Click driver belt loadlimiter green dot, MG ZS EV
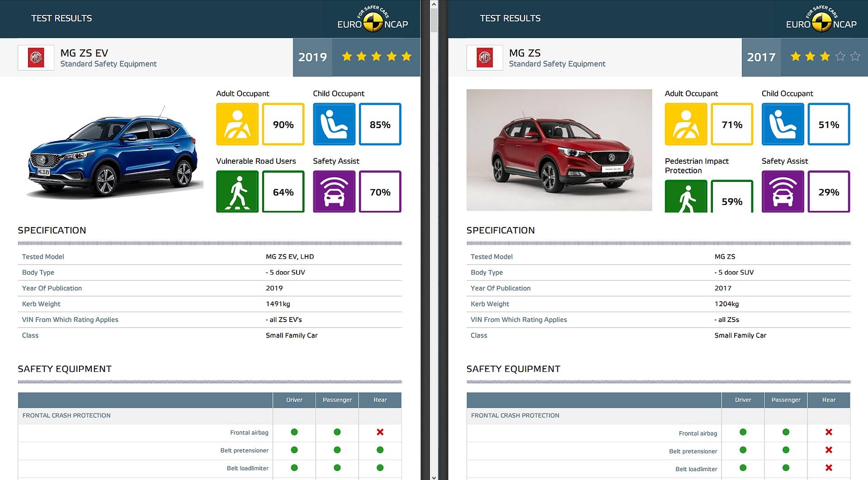This screenshot has width=868, height=480. (294, 468)
